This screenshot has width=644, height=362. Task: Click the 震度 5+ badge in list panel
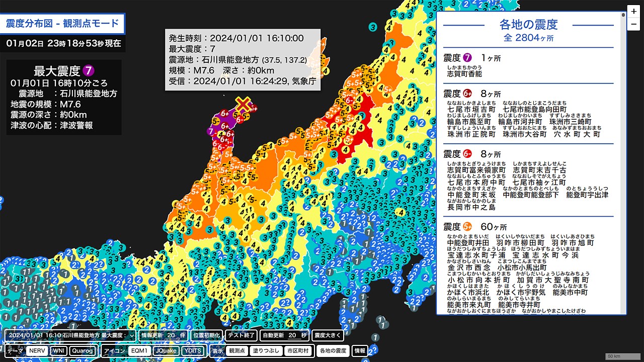tap(467, 227)
